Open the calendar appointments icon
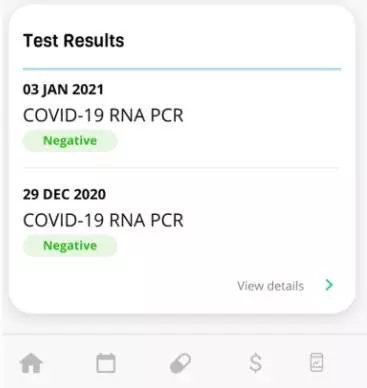 (106, 363)
